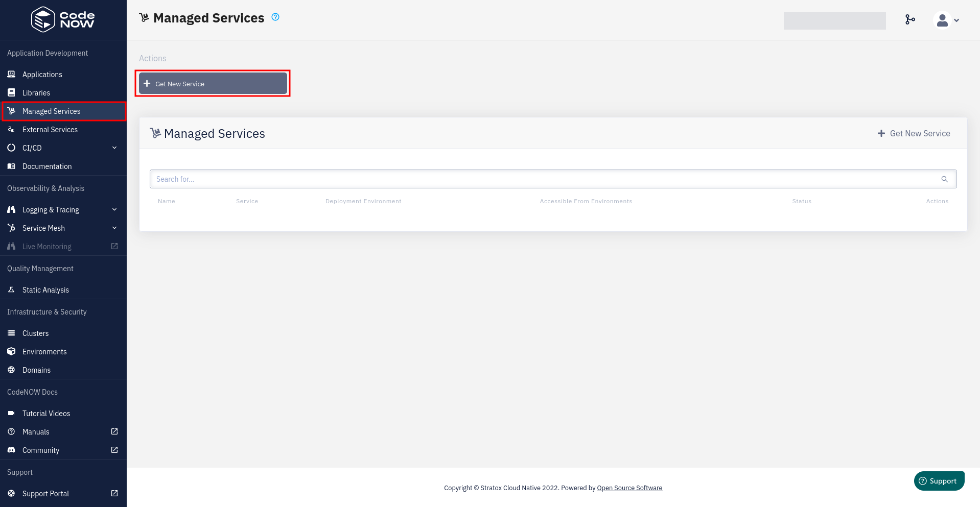This screenshot has width=980, height=507.
Task: Click the search magnifier icon
Action: click(x=945, y=179)
